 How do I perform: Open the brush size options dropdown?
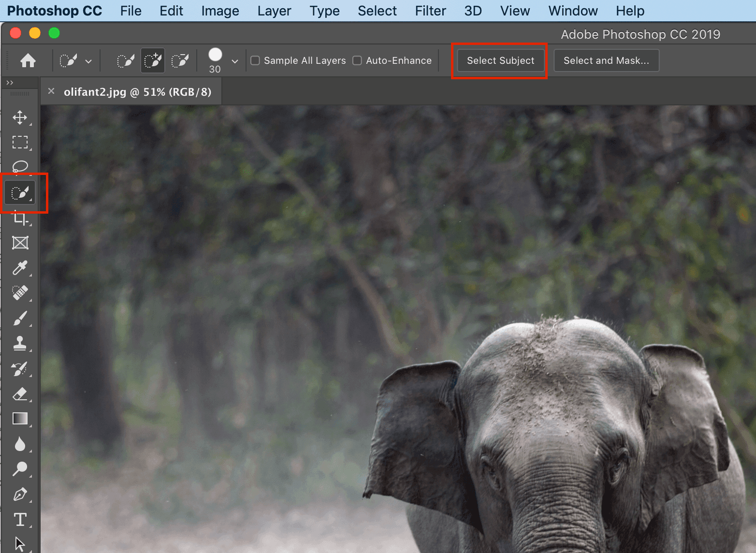(x=235, y=61)
